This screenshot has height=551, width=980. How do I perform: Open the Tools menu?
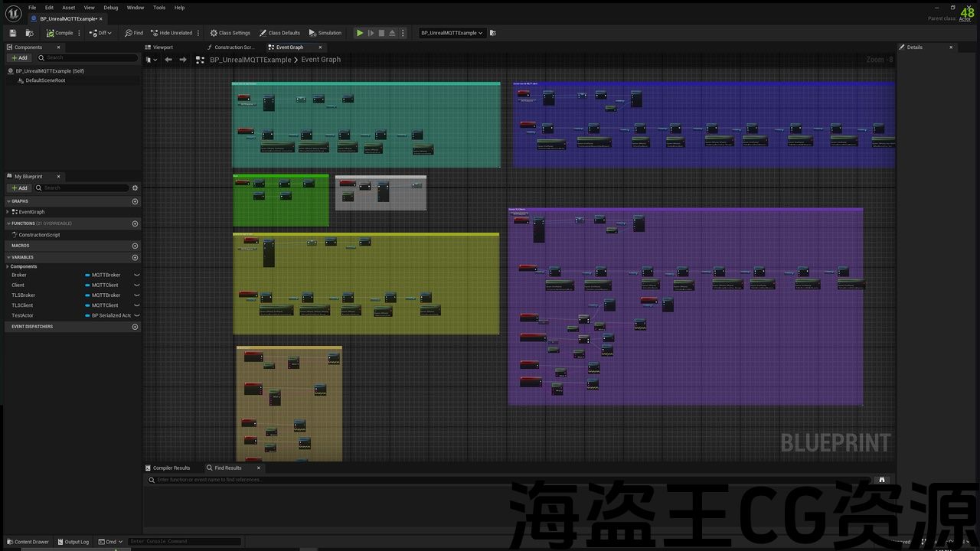click(159, 8)
